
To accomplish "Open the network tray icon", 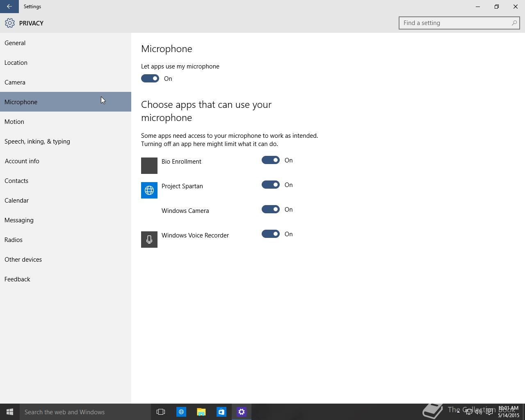I will pos(468,412).
